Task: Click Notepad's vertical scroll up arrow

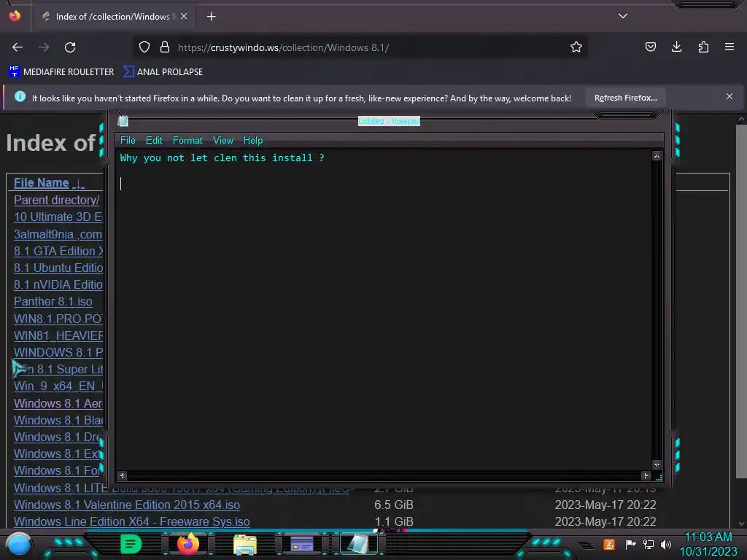Action: (657, 156)
